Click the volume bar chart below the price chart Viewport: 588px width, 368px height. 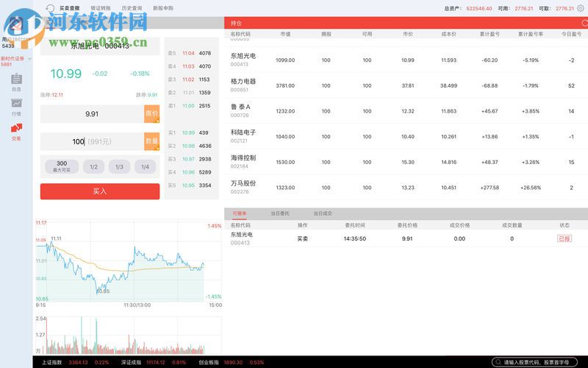click(128, 335)
